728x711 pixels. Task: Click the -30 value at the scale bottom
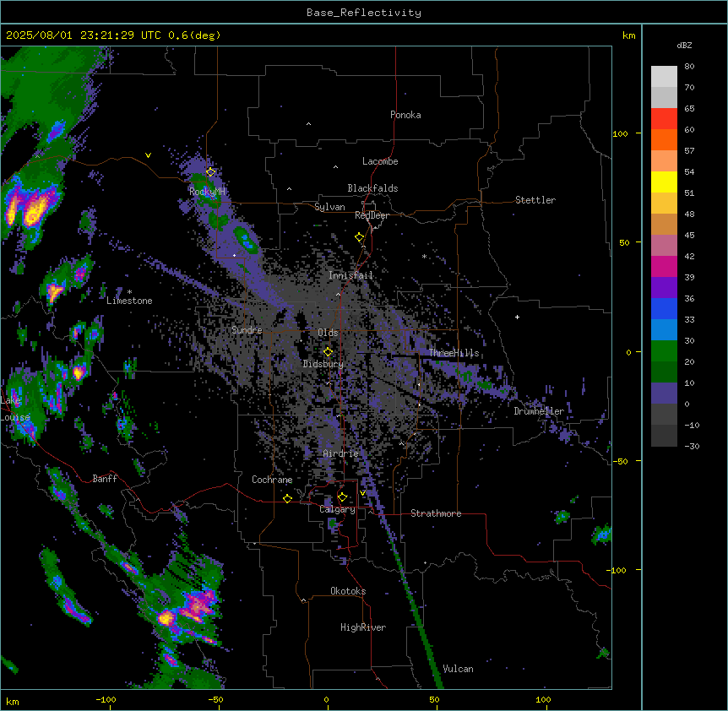tap(692, 447)
